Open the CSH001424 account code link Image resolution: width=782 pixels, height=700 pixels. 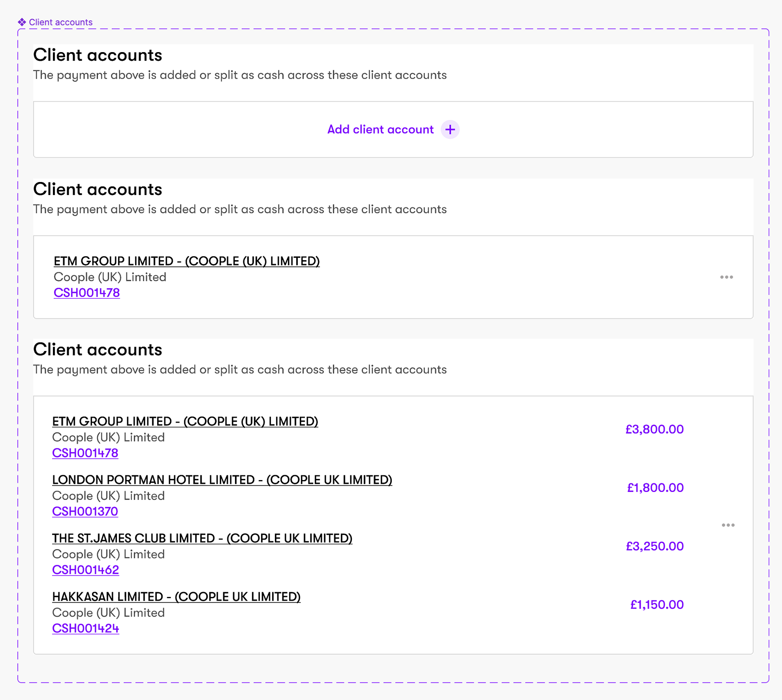[86, 628]
